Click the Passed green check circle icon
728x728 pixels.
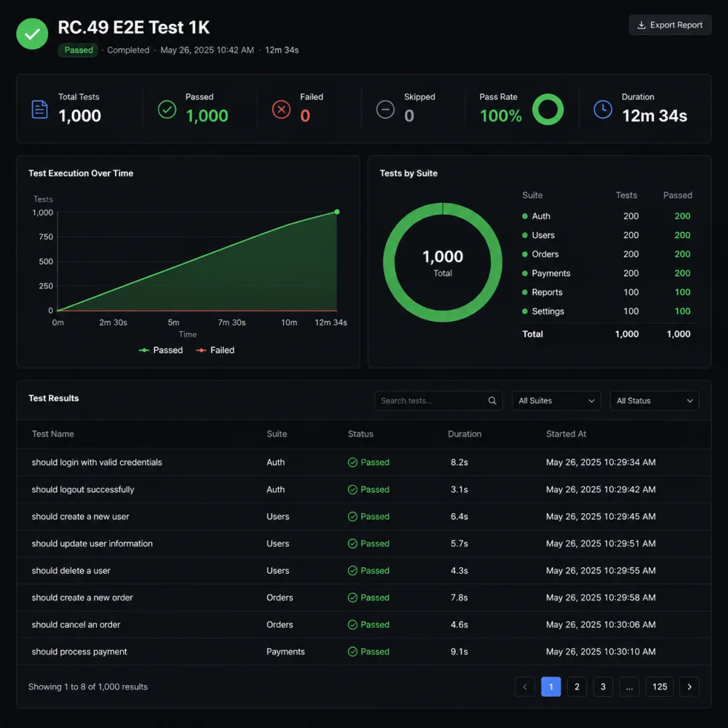(167, 110)
